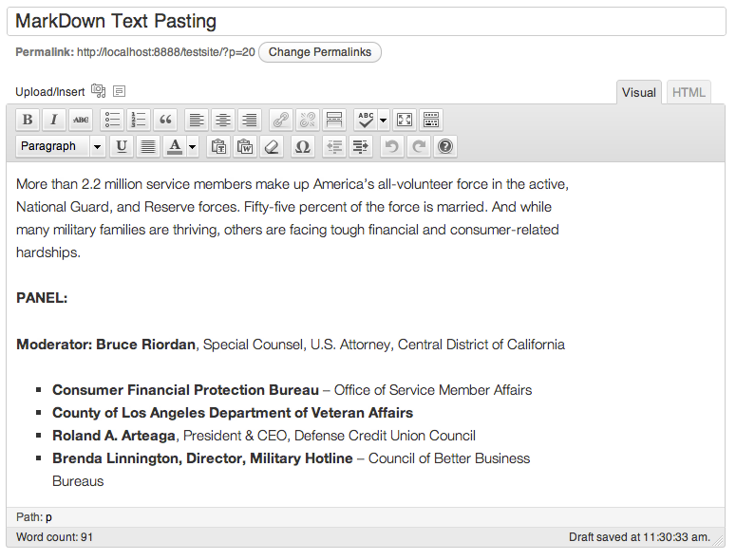Apply strikethrough ABC formatting
Viewport: 736px width, 560px height.
pos(81,120)
